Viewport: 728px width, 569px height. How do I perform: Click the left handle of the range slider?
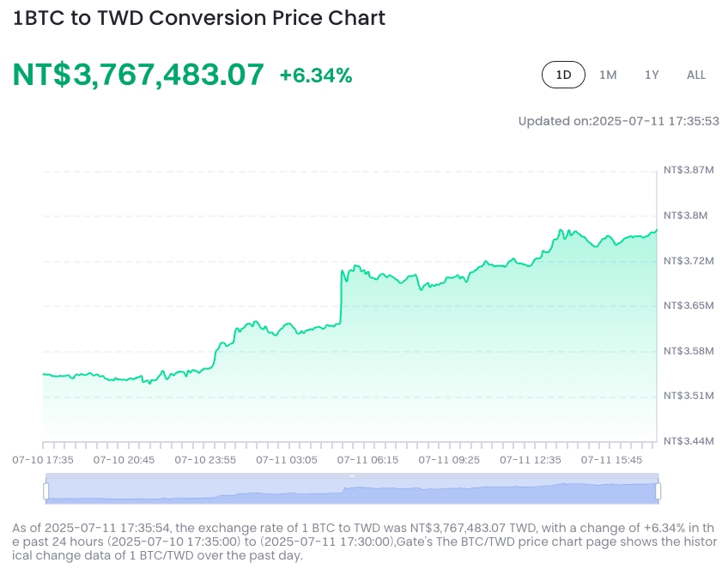[46, 491]
